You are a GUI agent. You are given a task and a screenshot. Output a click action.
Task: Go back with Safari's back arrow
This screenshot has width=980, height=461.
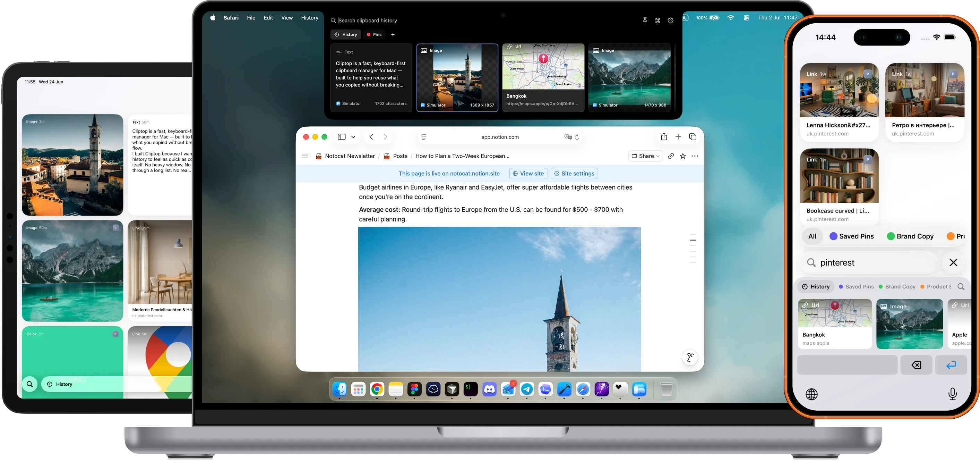coord(371,137)
